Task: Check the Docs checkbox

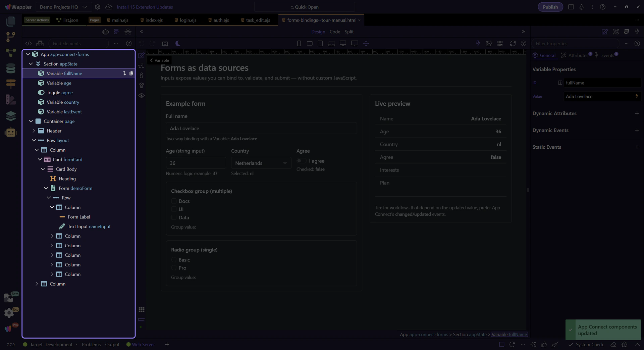Action: (x=174, y=201)
